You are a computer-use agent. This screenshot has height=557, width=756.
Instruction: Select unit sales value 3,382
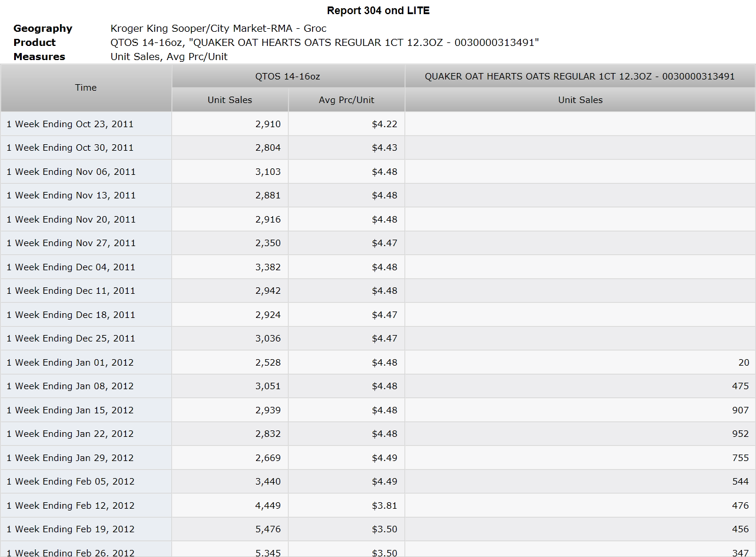268,267
